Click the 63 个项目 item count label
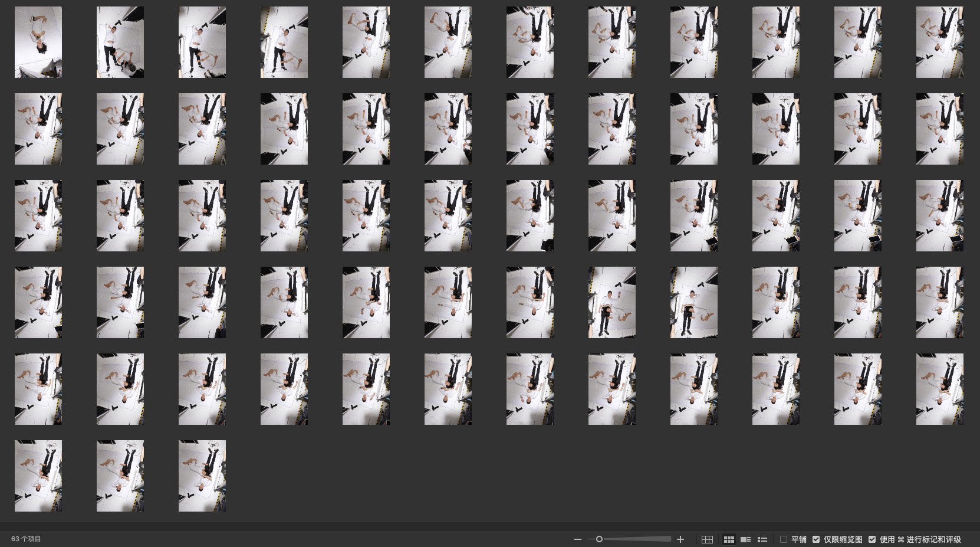The image size is (980, 547). (x=26, y=539)
